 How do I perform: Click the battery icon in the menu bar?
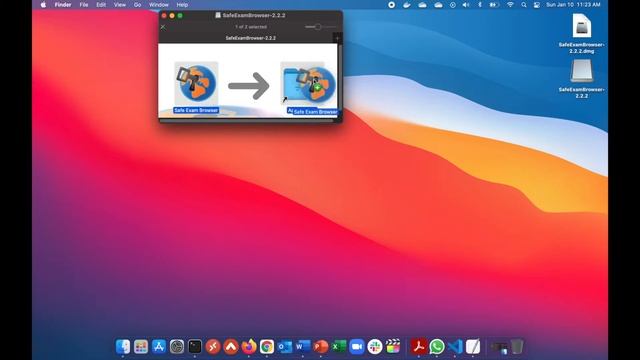coord(494,5)
